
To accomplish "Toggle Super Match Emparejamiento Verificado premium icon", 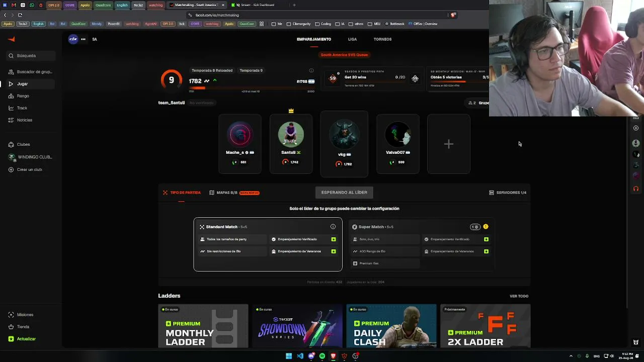I will tap(487, 239).
